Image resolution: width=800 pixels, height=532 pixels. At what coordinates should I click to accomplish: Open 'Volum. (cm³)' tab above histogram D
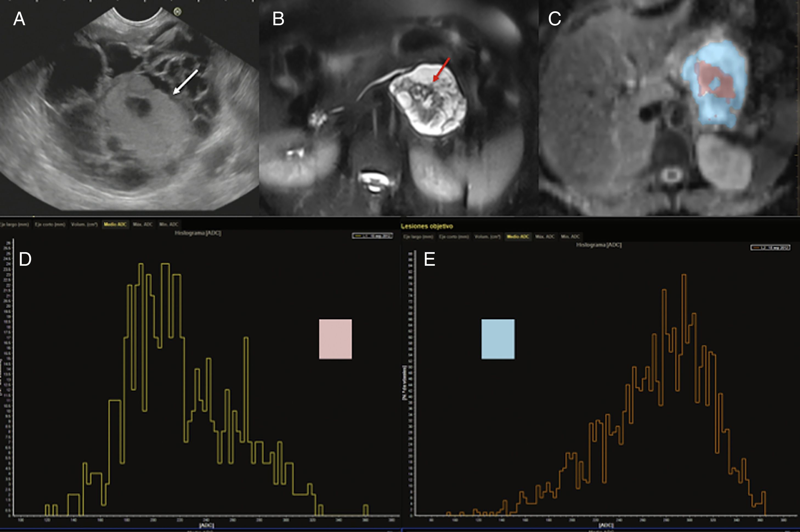point(84,224)
